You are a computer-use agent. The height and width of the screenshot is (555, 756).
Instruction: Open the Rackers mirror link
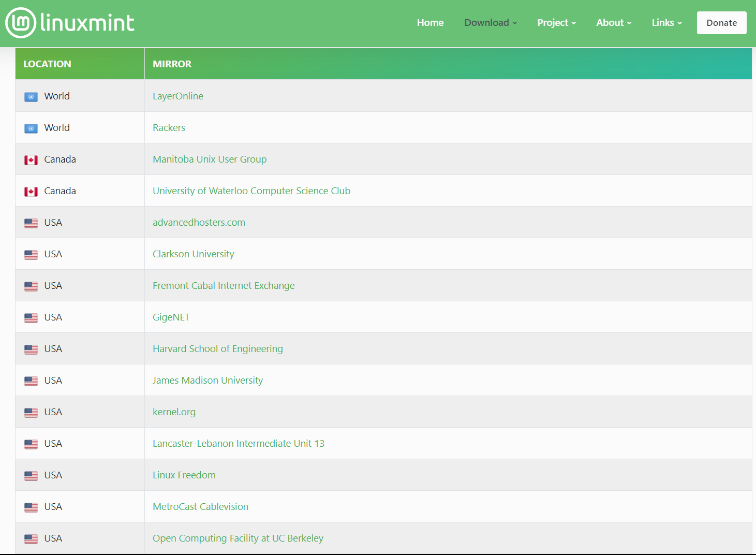coord(169,127)
